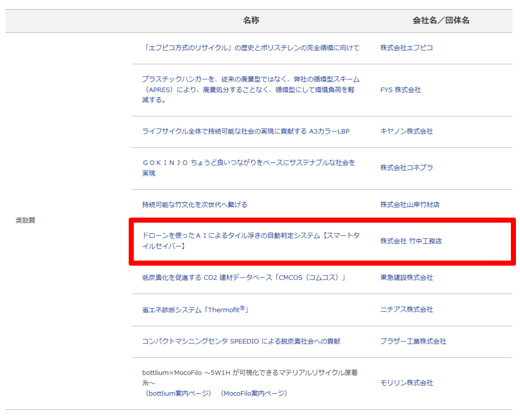520x420 pixels.
Task: Open キヤノン株式会社 company link
Action: tap(406, 131)
